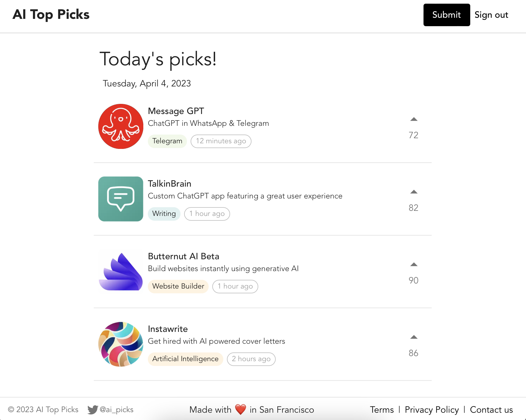Viewport: 526px width, 420px height.
Task: Sign out of the account
Action: (x=491, y=15)
